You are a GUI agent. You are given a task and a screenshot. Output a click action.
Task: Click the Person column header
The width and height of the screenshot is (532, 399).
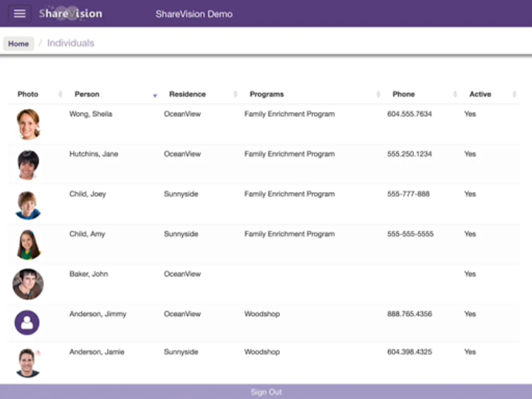point(87,94)
